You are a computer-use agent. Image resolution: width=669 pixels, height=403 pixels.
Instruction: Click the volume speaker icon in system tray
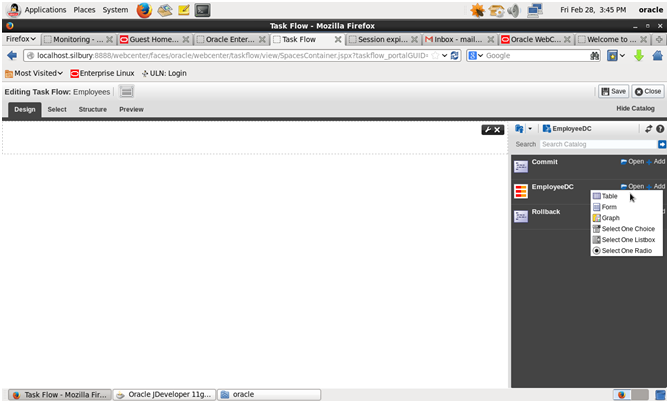[x=515, y=10]
